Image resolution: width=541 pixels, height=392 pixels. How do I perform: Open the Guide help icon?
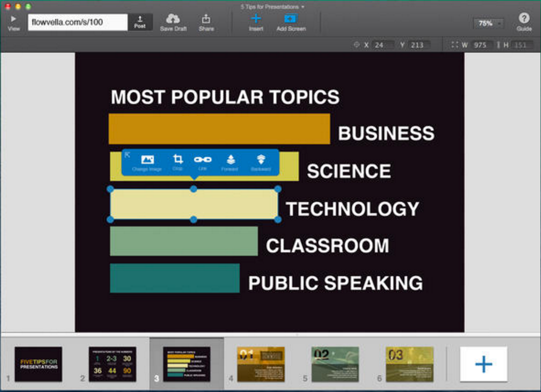[524, 21]
